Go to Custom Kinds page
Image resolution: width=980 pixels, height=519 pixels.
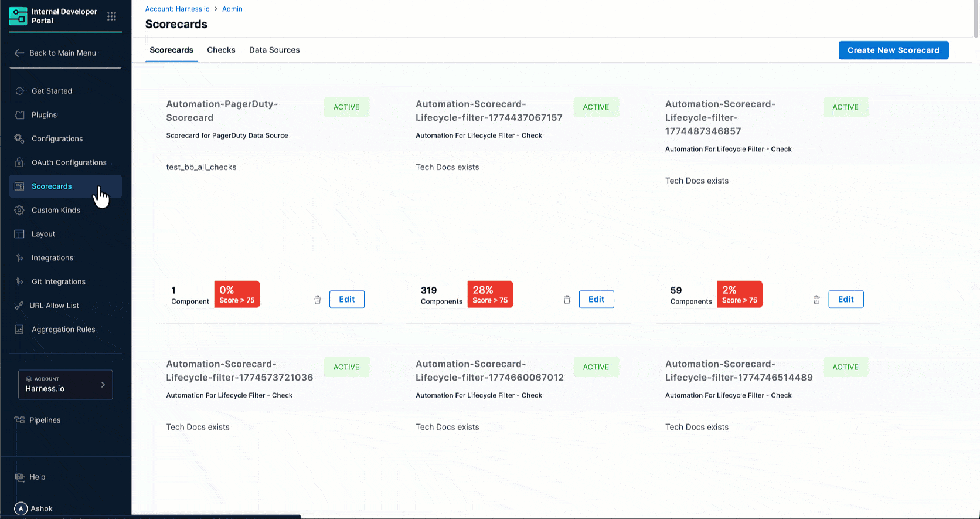point(56,210)
